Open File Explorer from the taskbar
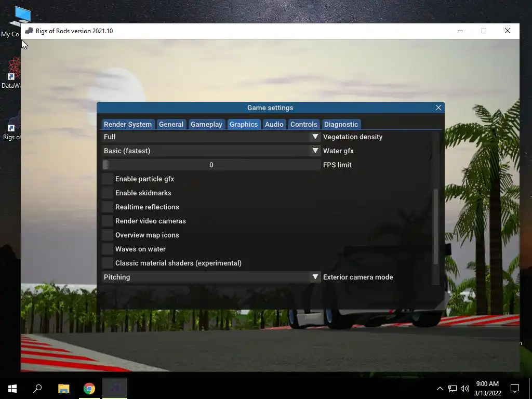This screenshot has height=399, width=532. [63, 389]
